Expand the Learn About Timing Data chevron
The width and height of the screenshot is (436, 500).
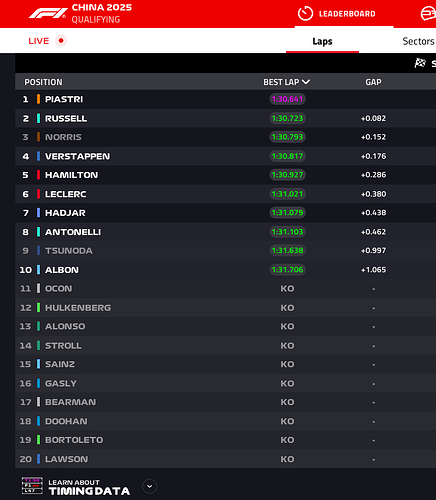150,486
